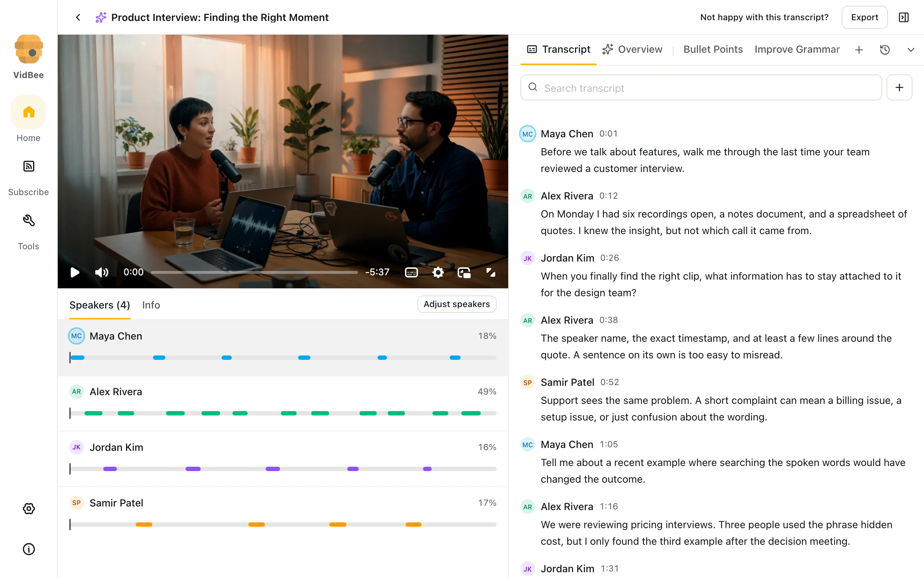This screenshot has height=578, width=924.
Task: Open the Subscribe feed icon
Action: [x=29, y=166]
